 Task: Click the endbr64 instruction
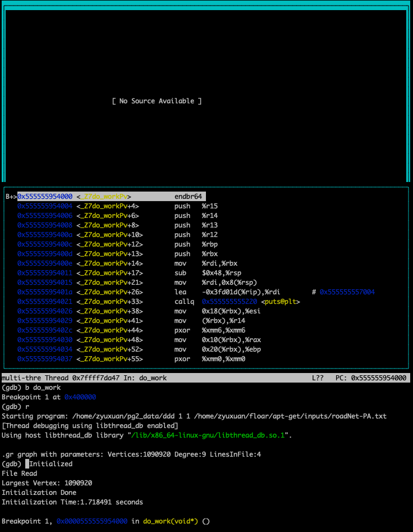[188, 197]
